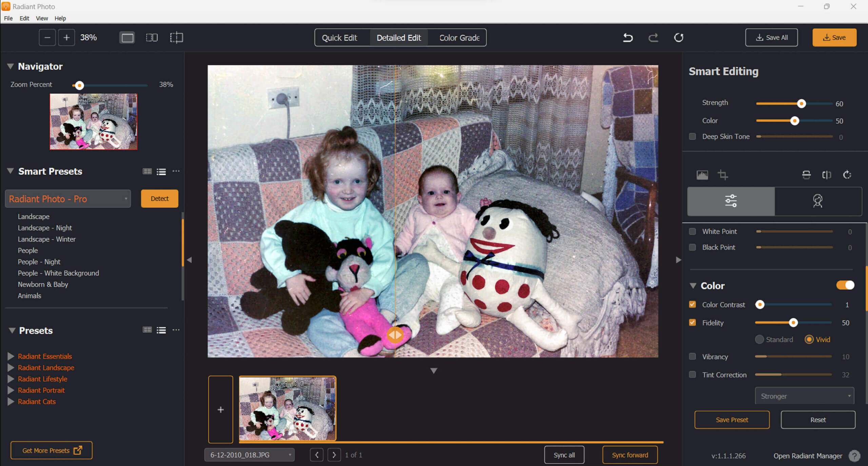The width and height of the screenshot is (868, 466).
Task: Toggle the Color section switch off
Action: coord(845,285)
